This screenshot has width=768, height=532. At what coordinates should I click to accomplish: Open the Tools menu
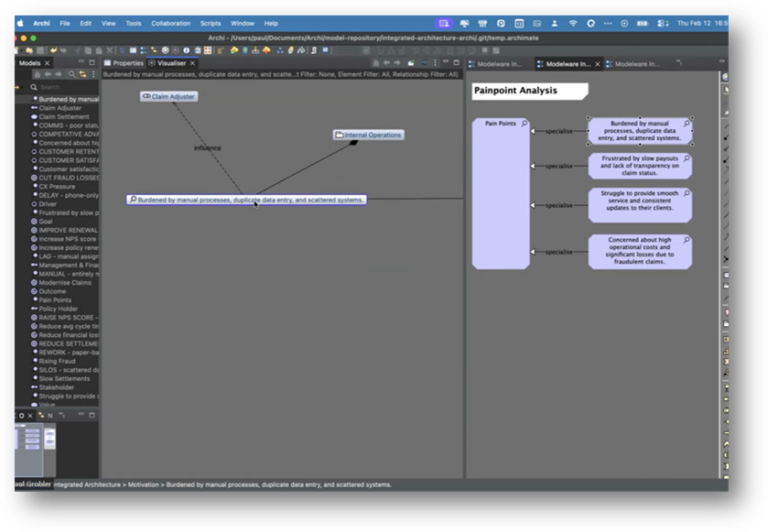134,24
